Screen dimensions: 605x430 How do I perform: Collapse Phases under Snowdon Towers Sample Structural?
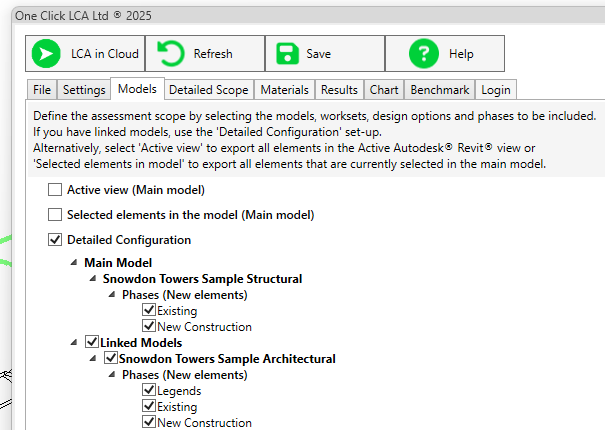click(112, 295)
